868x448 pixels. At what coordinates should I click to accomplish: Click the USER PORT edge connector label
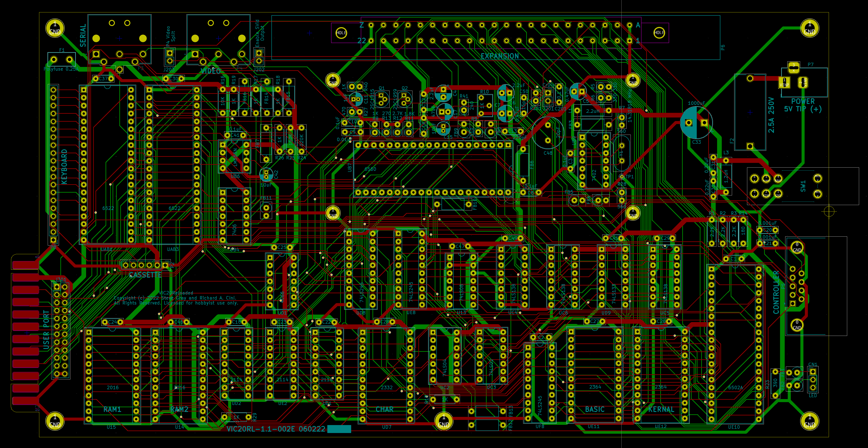tap(46, 330)
